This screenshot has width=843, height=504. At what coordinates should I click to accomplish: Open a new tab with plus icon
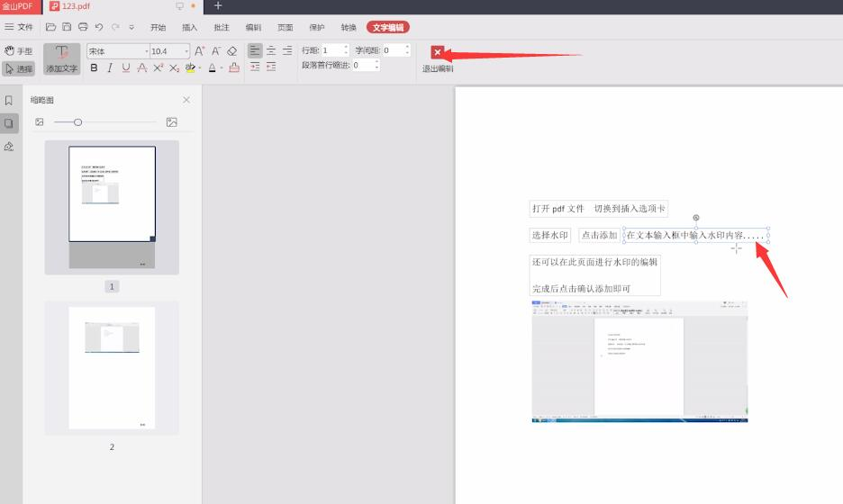(218, 6)
